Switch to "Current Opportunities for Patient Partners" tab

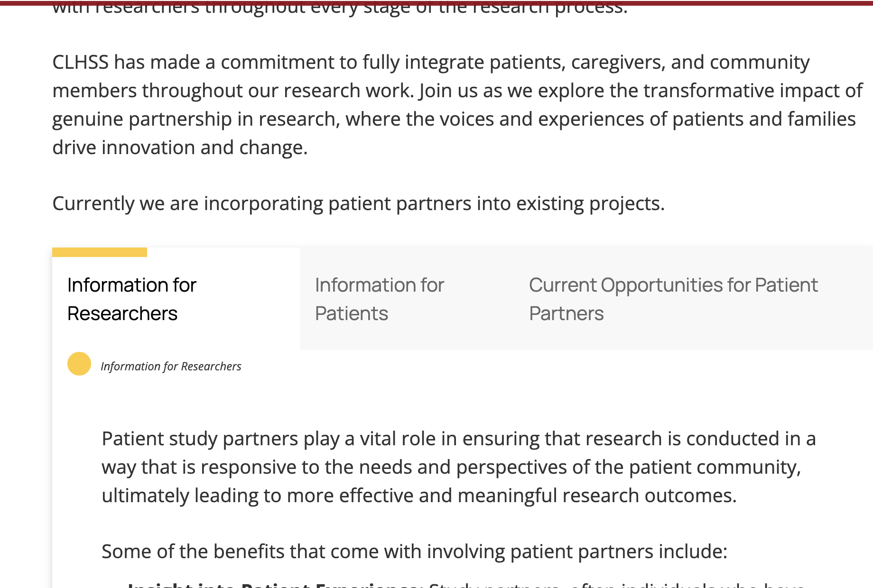(673, 299)
